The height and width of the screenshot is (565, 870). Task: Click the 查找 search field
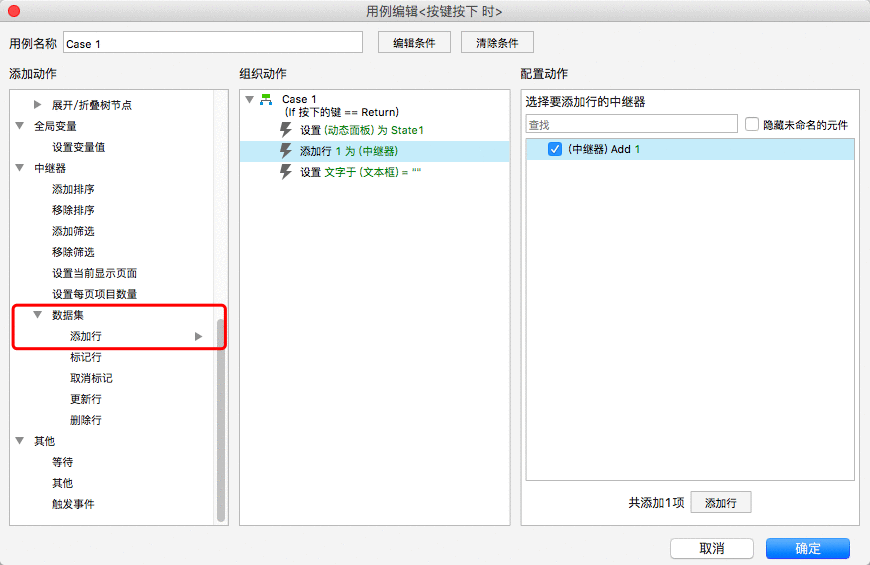pos(631,124)
